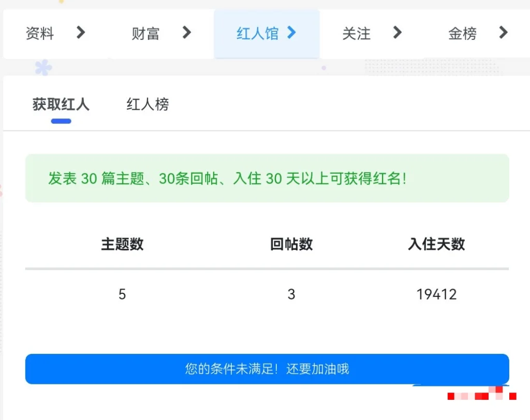The image size is (530, 420).
Task: Expand the arrow next to 金榜
Action: click(503, 33)
